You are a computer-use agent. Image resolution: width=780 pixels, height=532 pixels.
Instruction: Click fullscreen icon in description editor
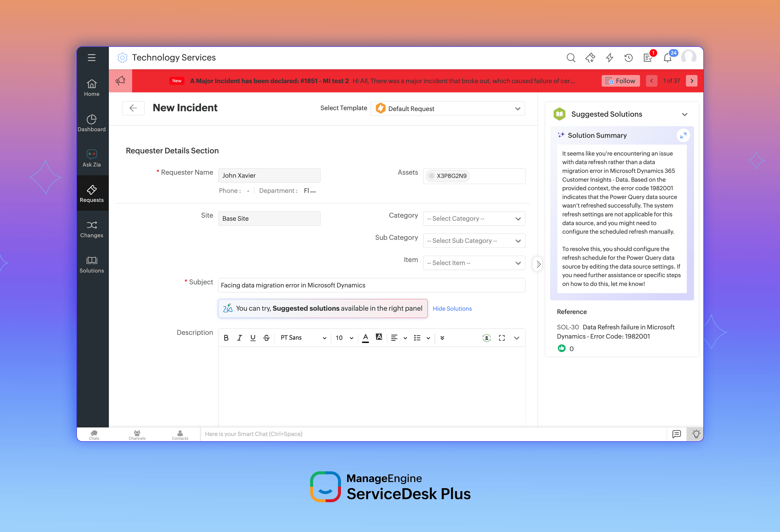click(x=501, y=338)
